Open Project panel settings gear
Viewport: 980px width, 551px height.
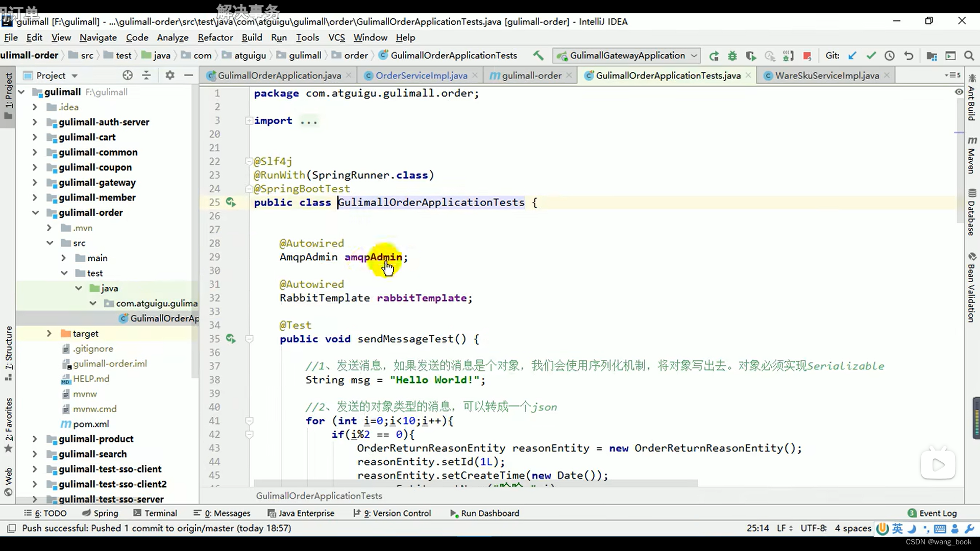pos(170,76)
